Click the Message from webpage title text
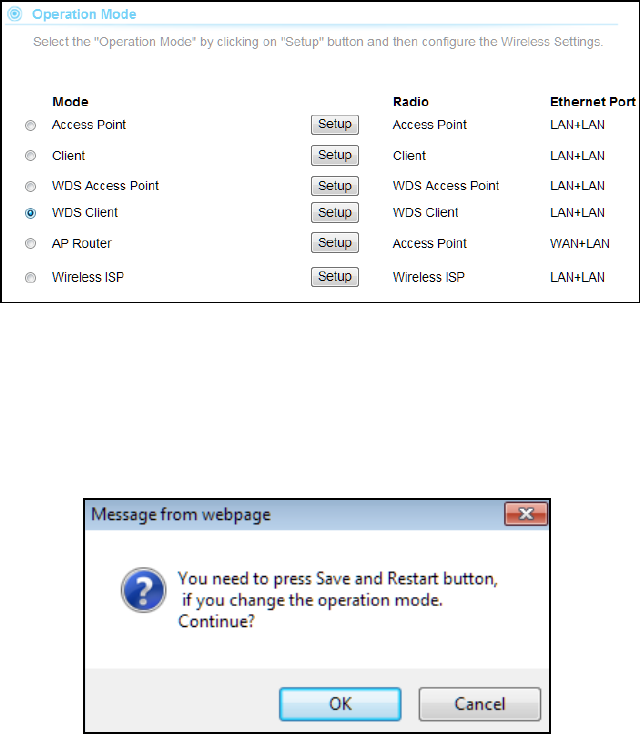 [181, 514]
